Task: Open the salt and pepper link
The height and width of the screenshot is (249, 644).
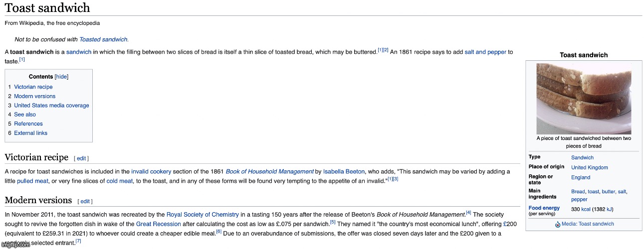Action: 485,52
